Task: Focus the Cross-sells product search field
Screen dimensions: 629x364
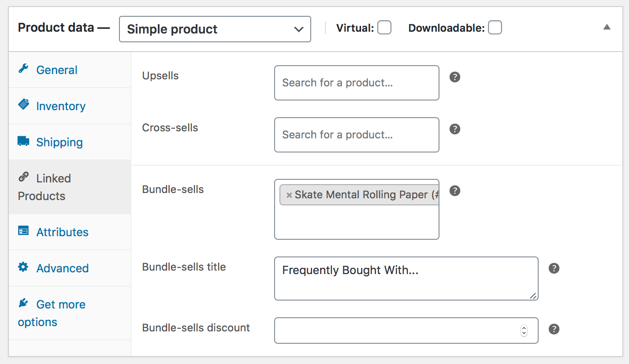Action: (x=357, y=135)
